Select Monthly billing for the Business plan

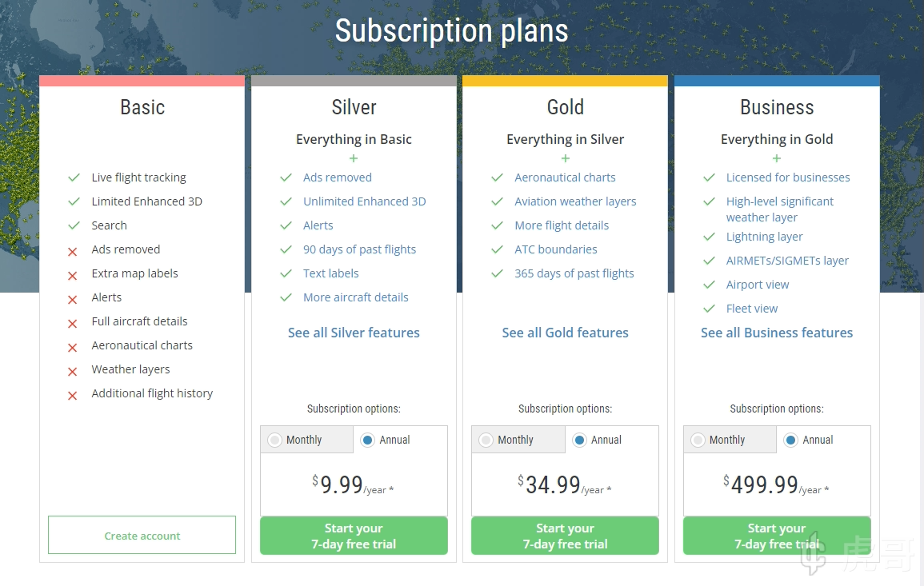pos(698,440)
